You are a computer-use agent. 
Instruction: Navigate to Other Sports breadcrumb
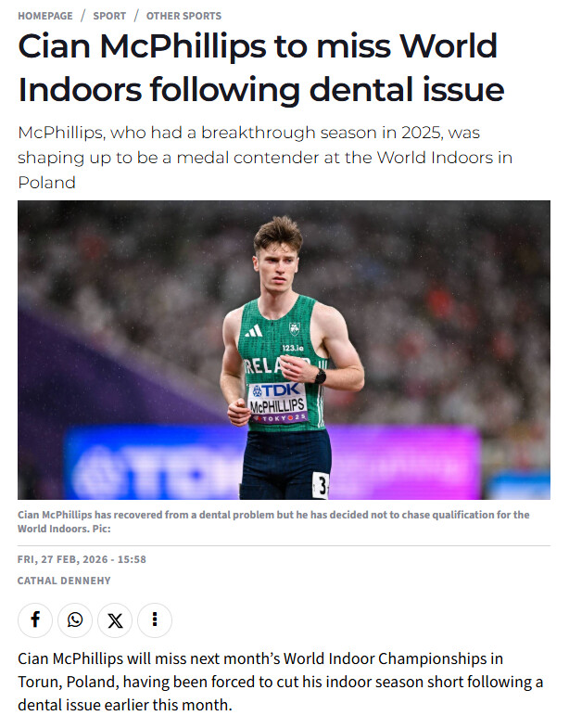pos(183,16)
